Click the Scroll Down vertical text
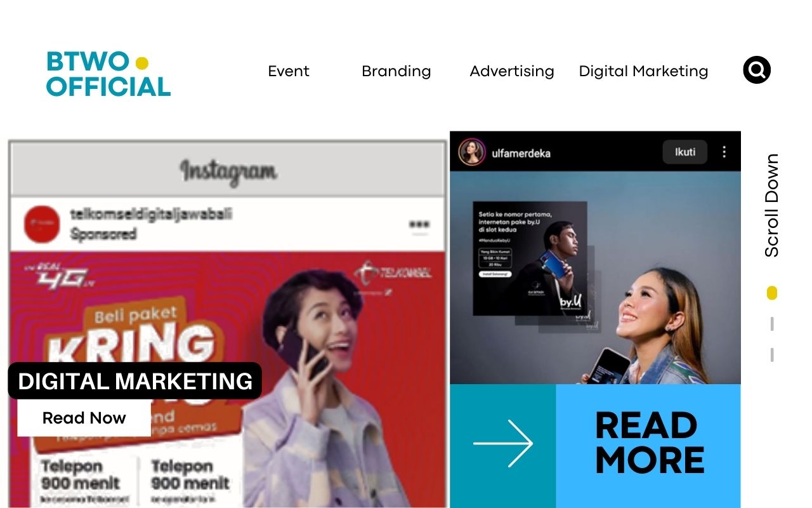 [771, 205]
